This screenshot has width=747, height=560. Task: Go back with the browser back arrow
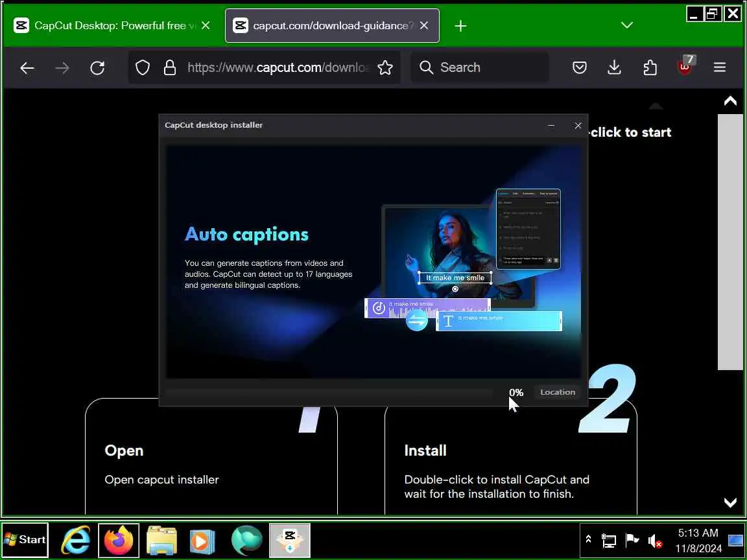click(27, 68)
